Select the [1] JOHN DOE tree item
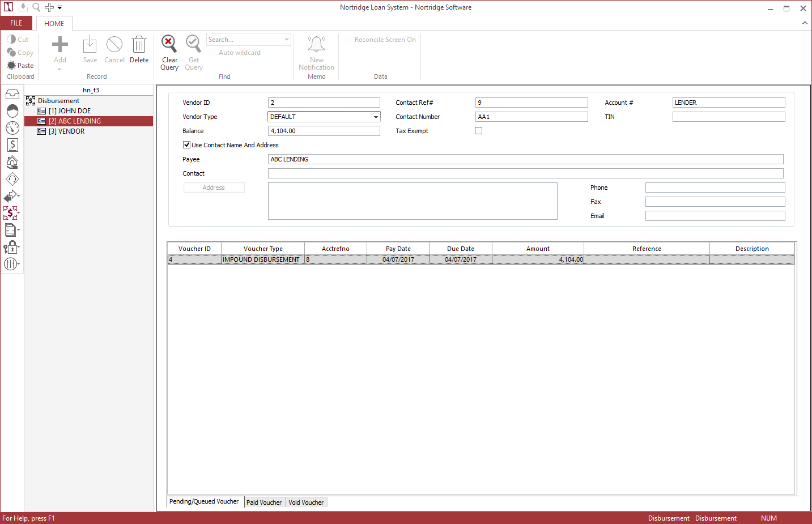The image size is (812, 524). (x=70, y=111)
